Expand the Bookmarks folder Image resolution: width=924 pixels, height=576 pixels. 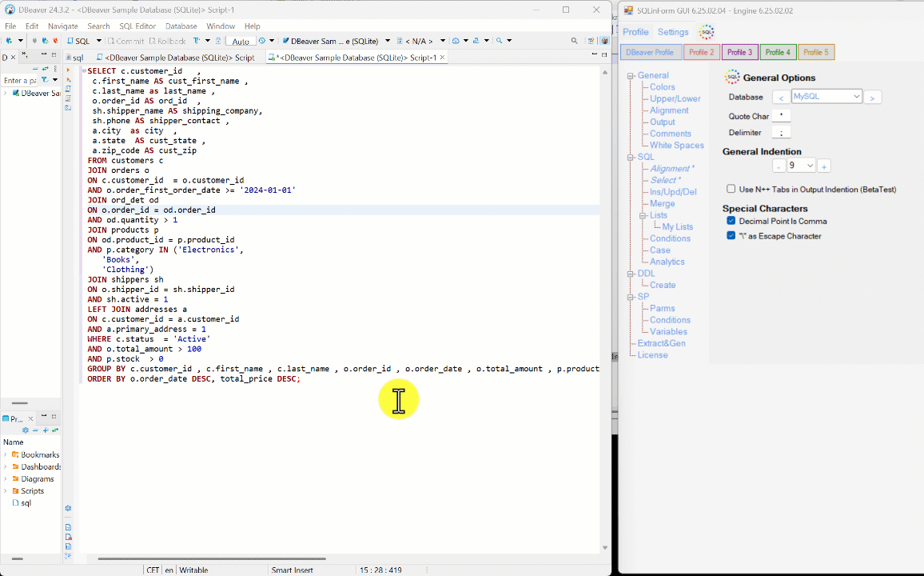[6, 454]
